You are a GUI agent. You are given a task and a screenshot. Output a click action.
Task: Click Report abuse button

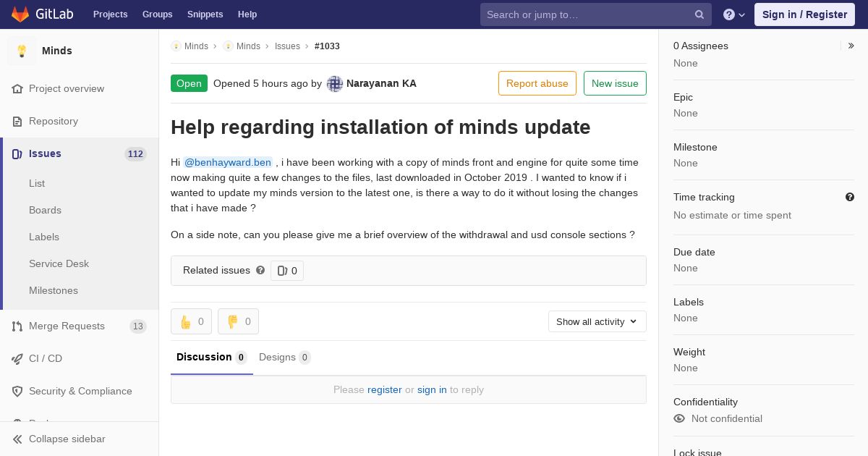click(x=537, y=83)
